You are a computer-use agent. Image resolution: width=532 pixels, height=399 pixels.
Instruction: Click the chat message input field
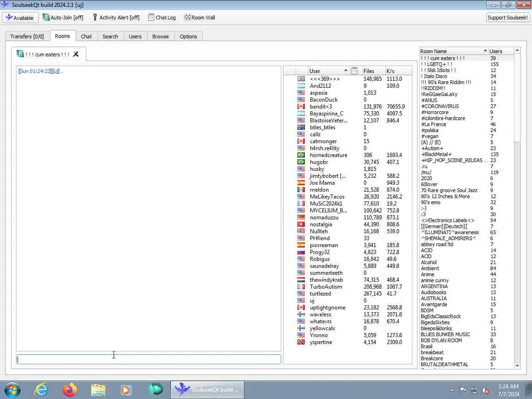point(149,359)
